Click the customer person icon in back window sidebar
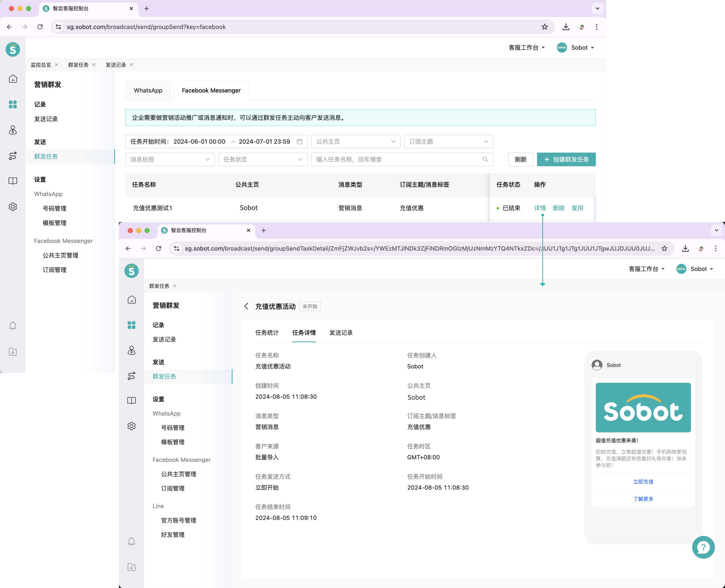This screenshot has width=725, height=588. click(13, 130)
